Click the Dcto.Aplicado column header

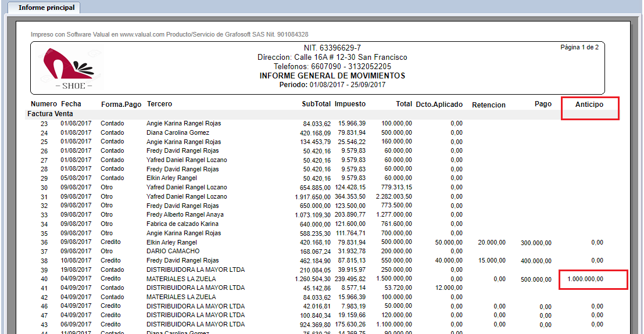(x=439, y=105)
